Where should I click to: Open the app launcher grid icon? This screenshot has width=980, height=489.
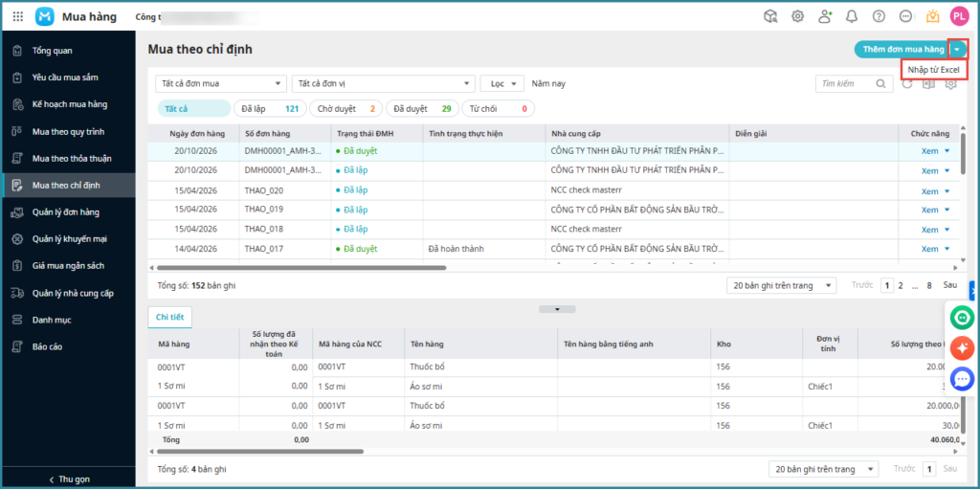coord(17,16)
